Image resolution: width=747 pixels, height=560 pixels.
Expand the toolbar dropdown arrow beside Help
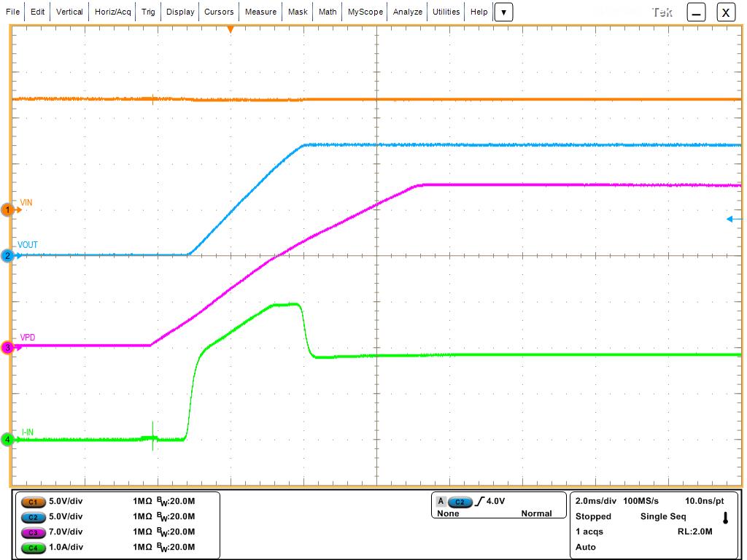coord(503,12)
